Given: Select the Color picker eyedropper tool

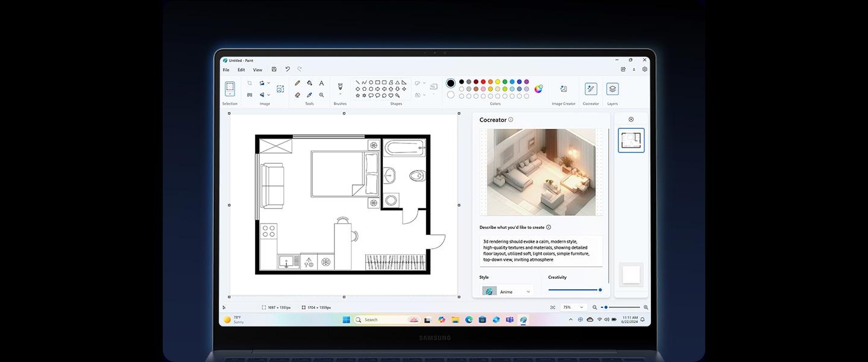Looking at the screenshot, I should point(309,95).
